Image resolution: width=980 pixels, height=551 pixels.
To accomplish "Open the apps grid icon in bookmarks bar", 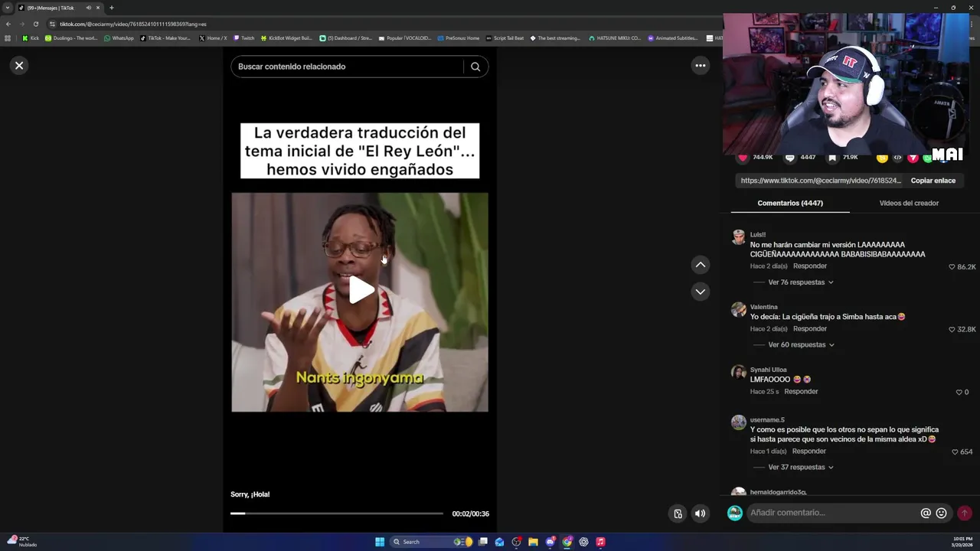I will tap(8, 38).
